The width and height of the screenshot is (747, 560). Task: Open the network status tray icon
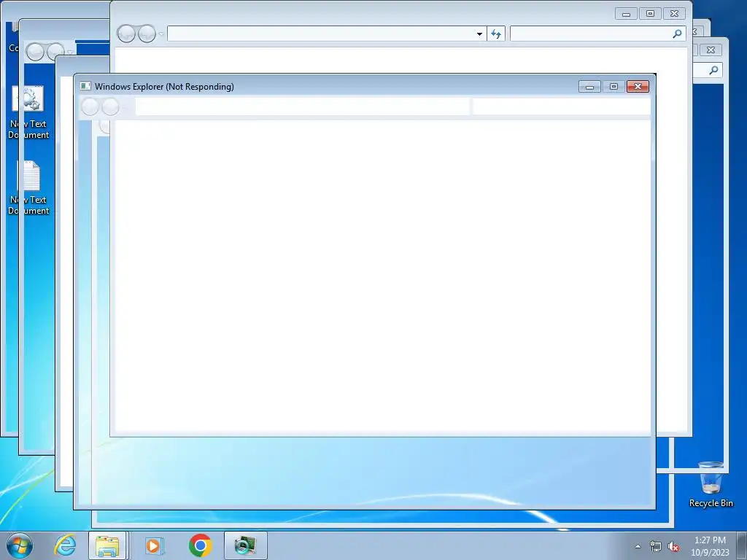click(x=656, y=547)
